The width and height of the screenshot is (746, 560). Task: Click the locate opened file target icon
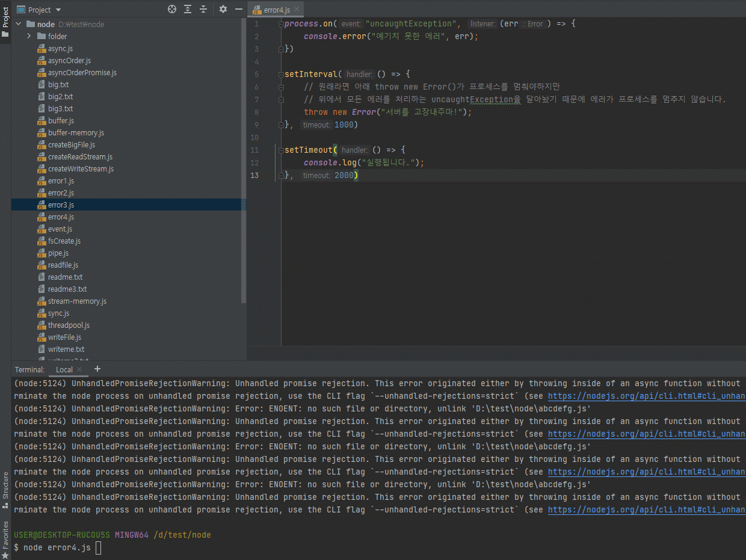pos(172,9)
